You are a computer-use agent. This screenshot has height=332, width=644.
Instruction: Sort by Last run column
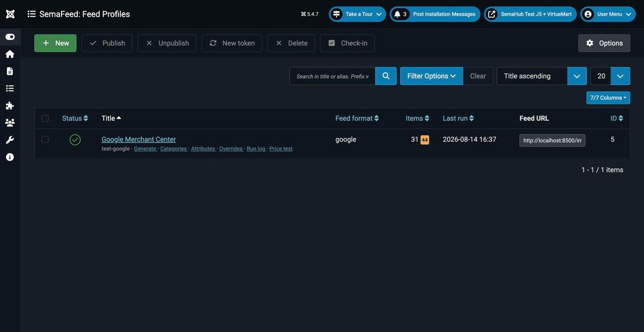tap(458, 118)
